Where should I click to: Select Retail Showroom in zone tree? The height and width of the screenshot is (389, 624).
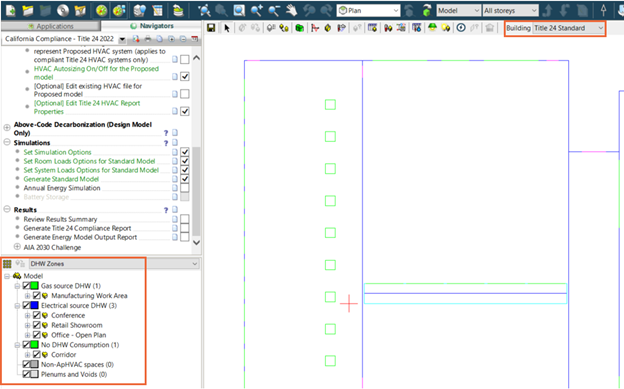click(77, 325)
